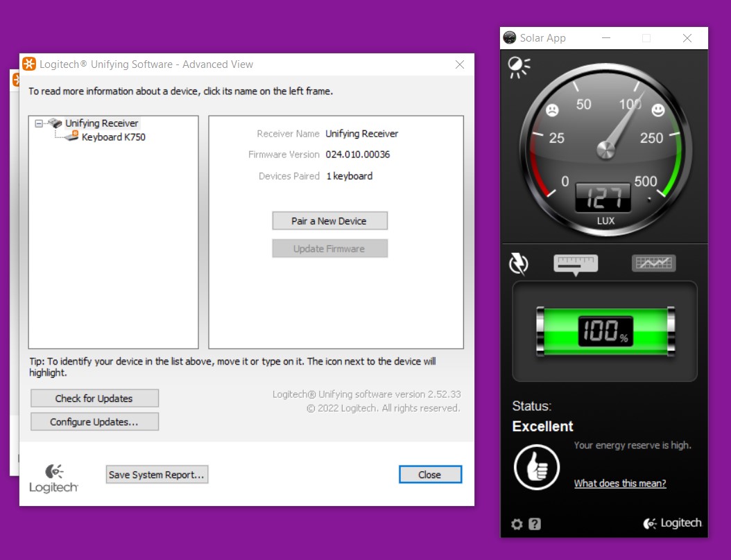Screen dimensions: 731x560
Task: Open Configure Updates dialog
Action: tap(94, 422)
